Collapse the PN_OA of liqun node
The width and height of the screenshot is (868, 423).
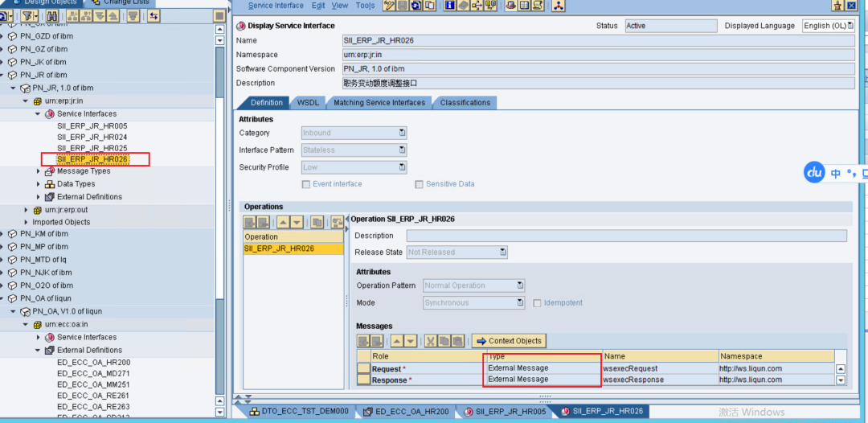(x=2, y=298)
